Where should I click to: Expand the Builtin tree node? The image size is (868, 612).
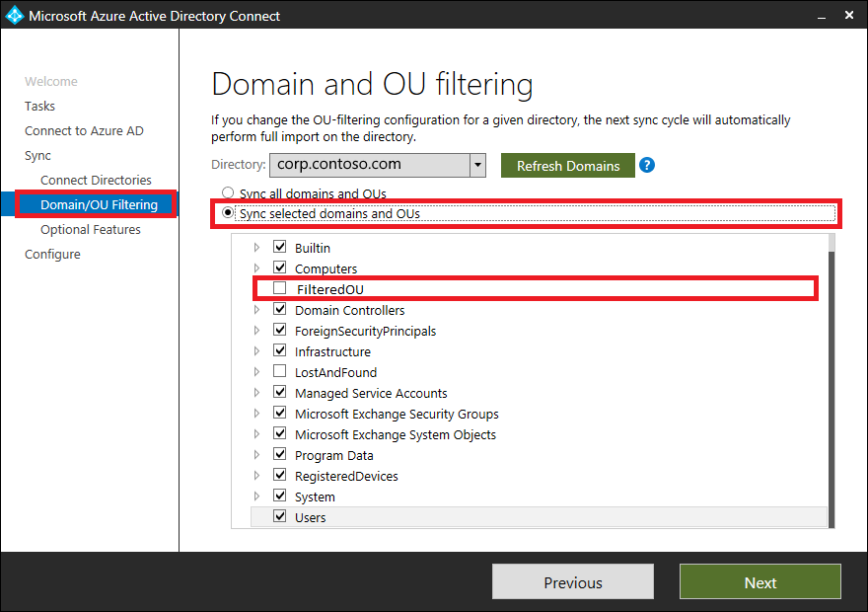click(256, 247)
